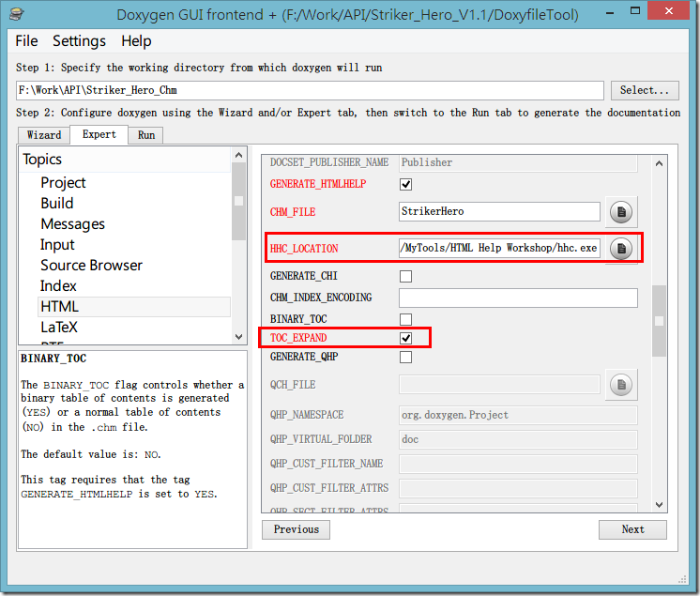
Task: Click the CHM_INDEX_ENCODING text field
Action: click(518, 298)
